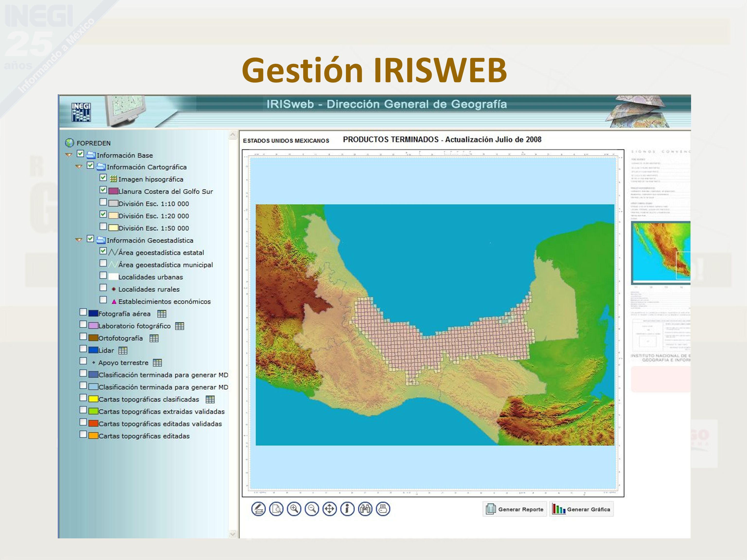Click Establecimientos económicos triangle symbol
Screen dimensions: 747x560
click(114, 302)
